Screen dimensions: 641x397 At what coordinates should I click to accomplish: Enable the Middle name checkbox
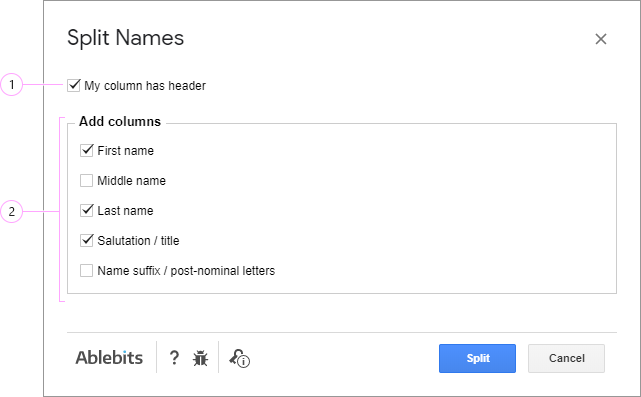point(86,180)
